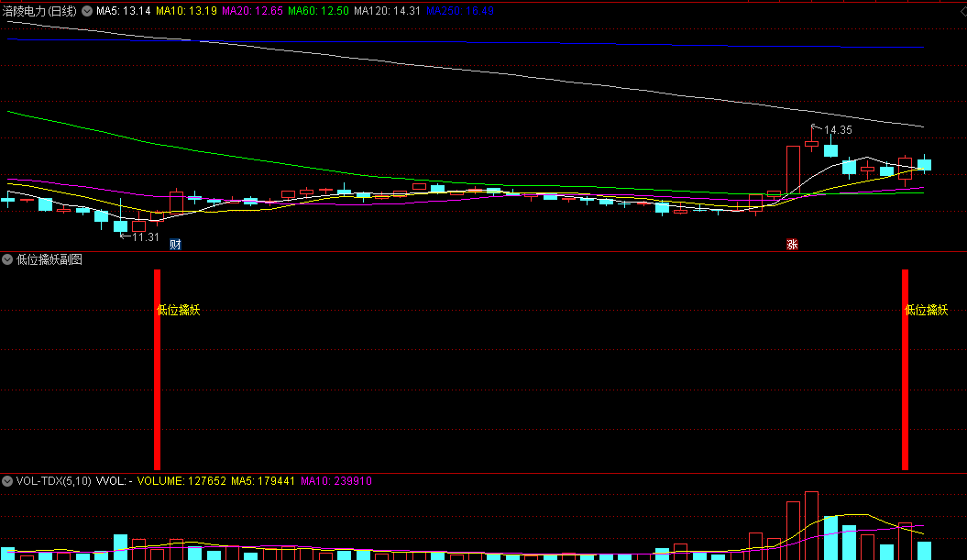
Task: Click the red 涨 marker on the chart
Action: point(793,244)
